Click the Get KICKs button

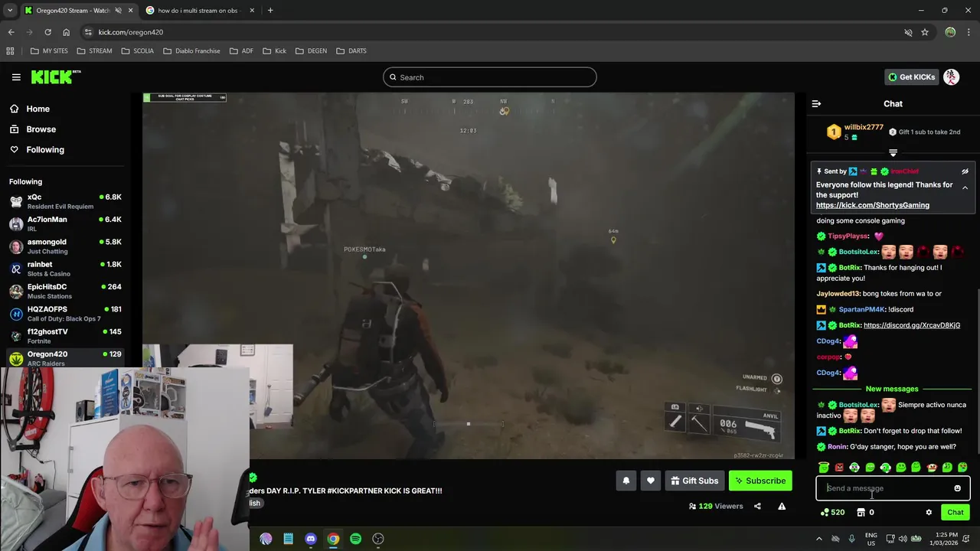click(x=911, y=77)
